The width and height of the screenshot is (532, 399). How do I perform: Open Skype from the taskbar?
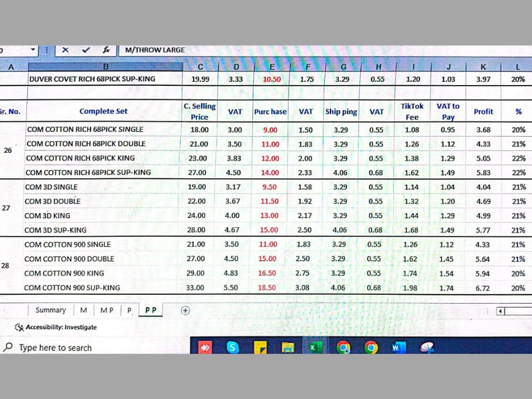(232, 347)
